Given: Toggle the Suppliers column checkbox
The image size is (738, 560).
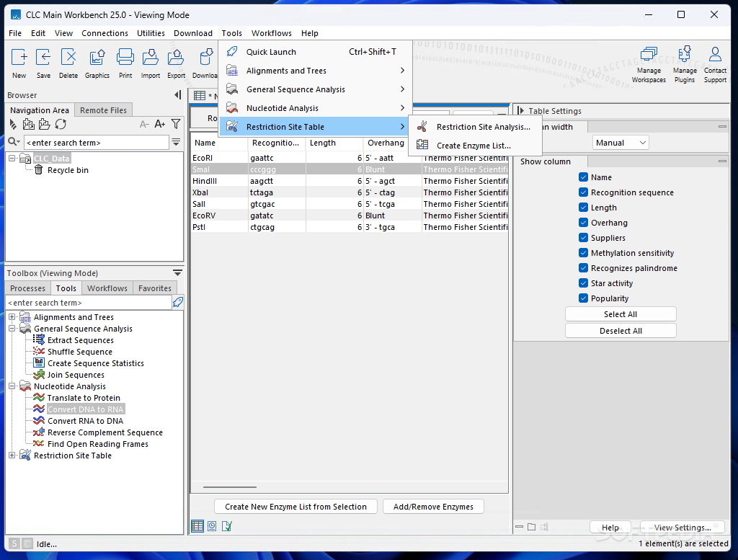Looking at the screenshot, I should pyautogui.click(x=583, y=238).
